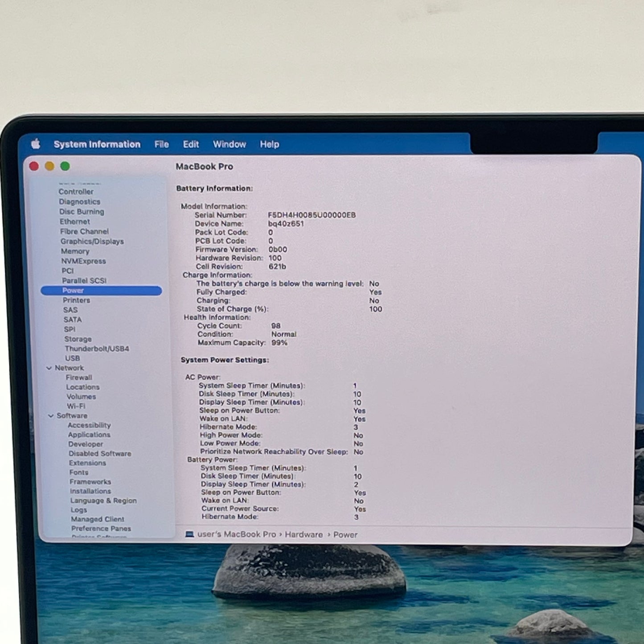Click the Cell Revision value 621b

click(277, 267)
